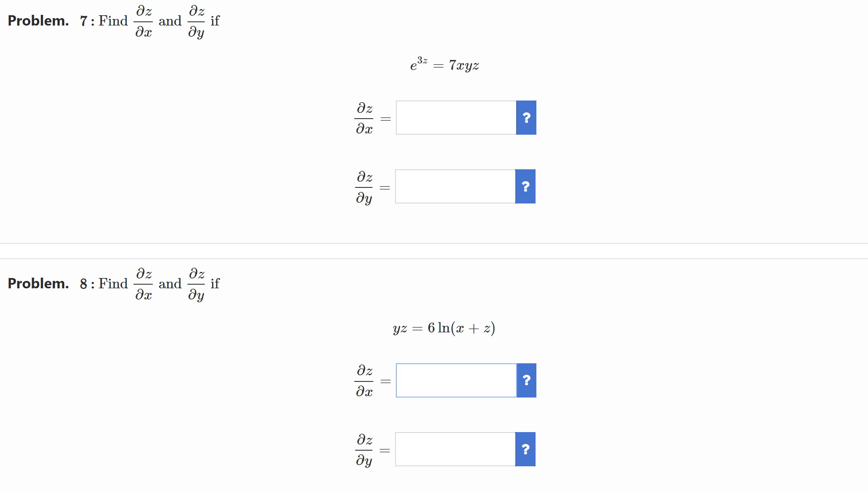The width and height of the screenshot is (868, 491).
Task: Click the first empty answer box on the page
Action: click(x=455, y=117)
